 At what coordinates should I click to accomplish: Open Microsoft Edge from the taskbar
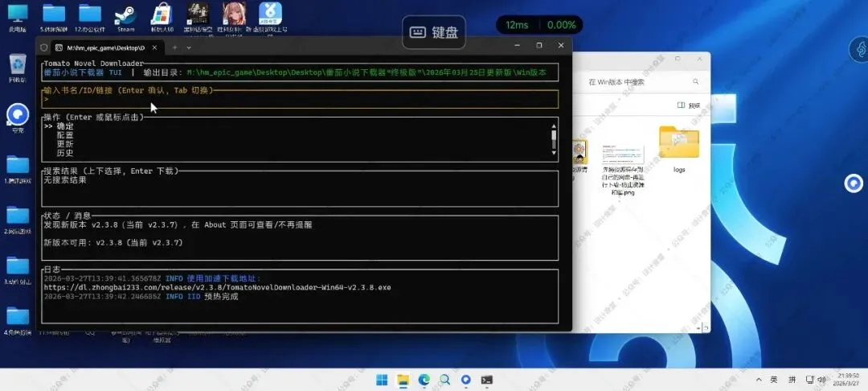tap(424, 380)
